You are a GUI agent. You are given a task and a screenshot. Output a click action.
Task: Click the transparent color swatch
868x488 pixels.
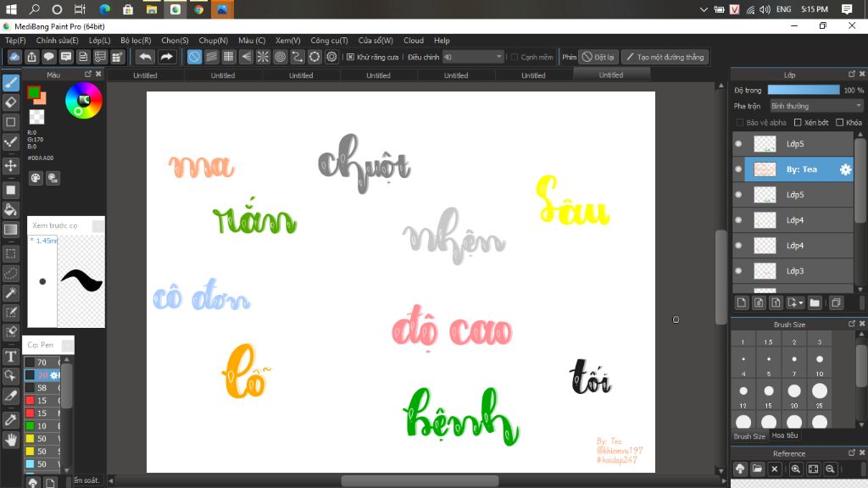36,117
